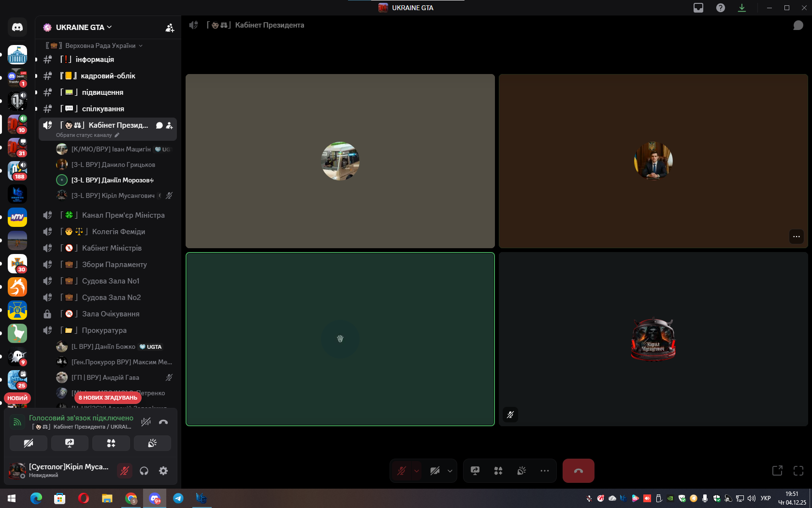Open the orange bird server icon
This screenshot has height=508, width=812.
[17, 287]
